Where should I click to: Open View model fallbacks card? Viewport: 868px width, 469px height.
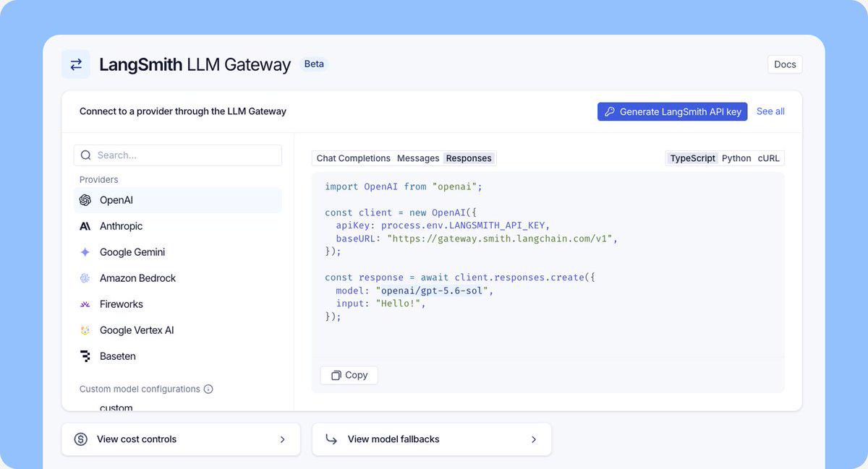(432, 439)
